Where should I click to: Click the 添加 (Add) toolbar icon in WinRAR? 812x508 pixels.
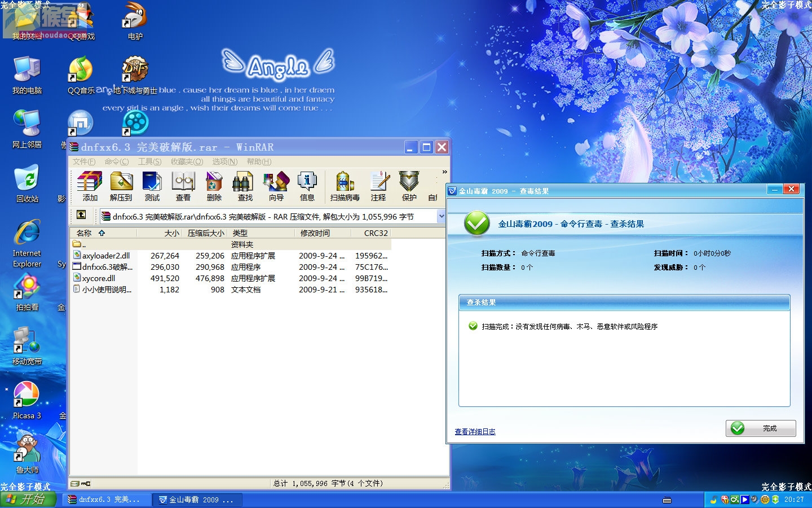point(90,186)
